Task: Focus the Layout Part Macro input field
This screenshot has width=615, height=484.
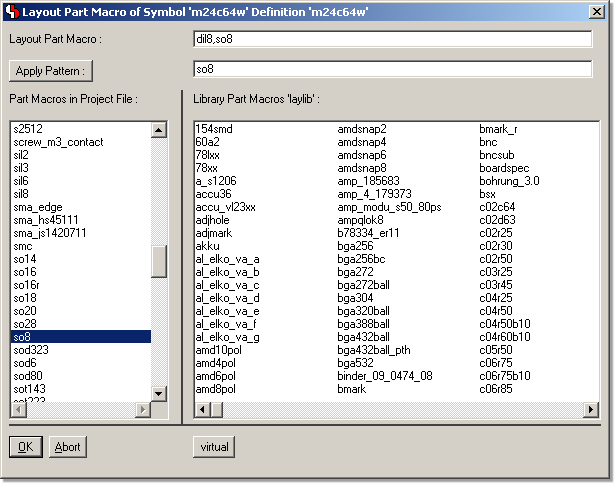Action: pos(393,39)
